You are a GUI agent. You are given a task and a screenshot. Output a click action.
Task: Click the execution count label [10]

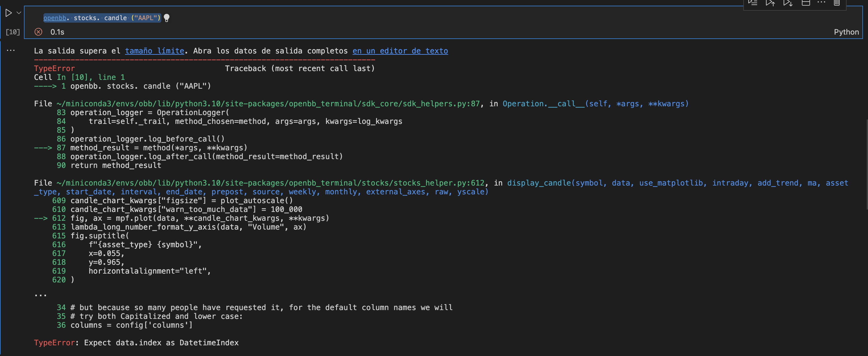13,32
